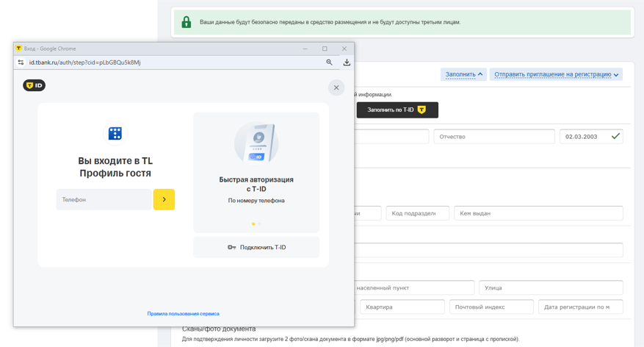Screen dimensions: 644x347
Task: Submit phone number with yellow arrow button
Action: pos(164,199)
